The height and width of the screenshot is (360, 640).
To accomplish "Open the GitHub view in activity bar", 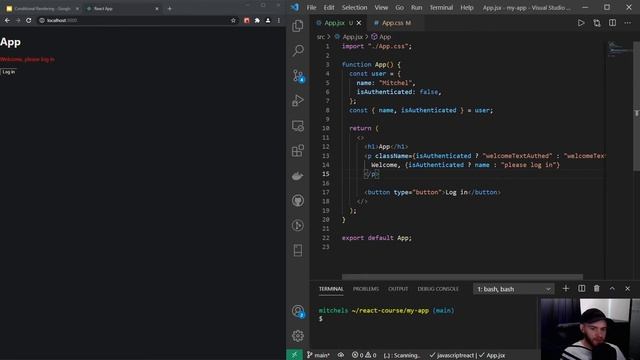I will click(298, 201).
